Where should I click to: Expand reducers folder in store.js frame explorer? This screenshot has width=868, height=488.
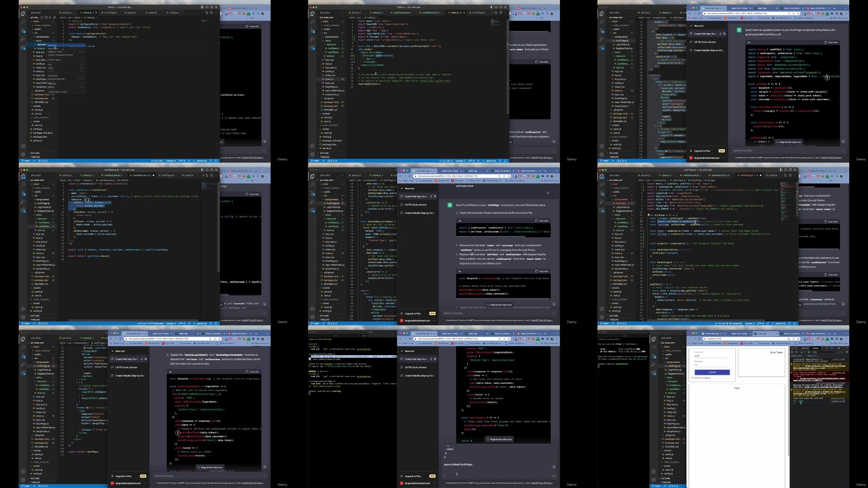(42, 44)
